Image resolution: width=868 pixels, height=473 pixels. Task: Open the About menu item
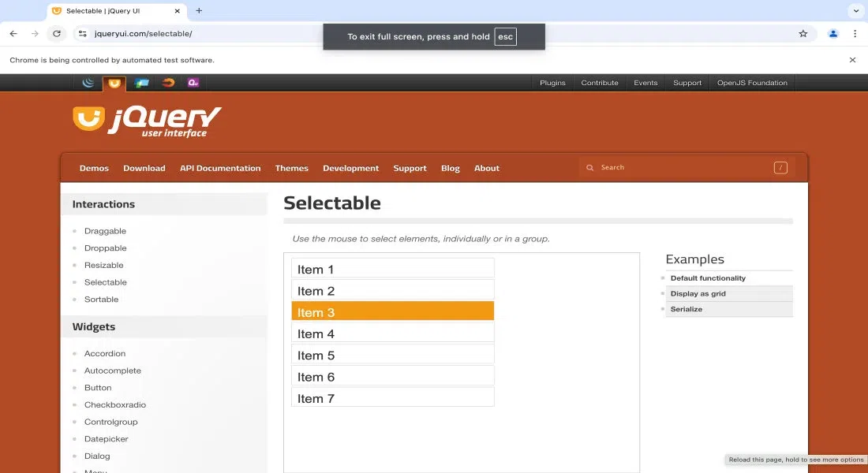487,168
